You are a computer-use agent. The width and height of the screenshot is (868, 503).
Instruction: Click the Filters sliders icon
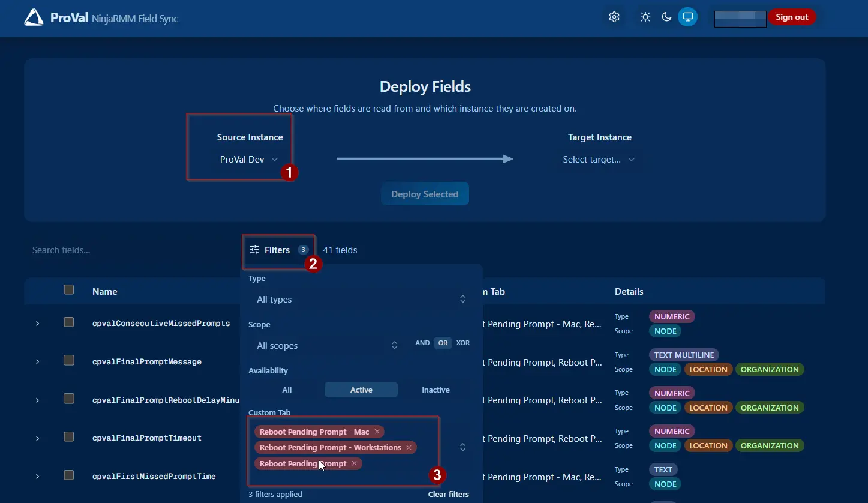coord(254,250)
